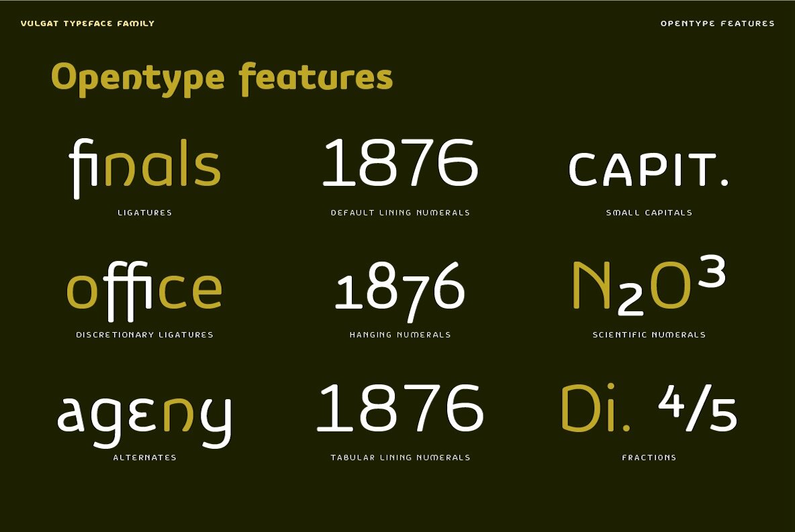Click the "Opentype features" yellow heading
Image resolution: width=795 pixels, height=532 pixels.
(x=222, y=78)
